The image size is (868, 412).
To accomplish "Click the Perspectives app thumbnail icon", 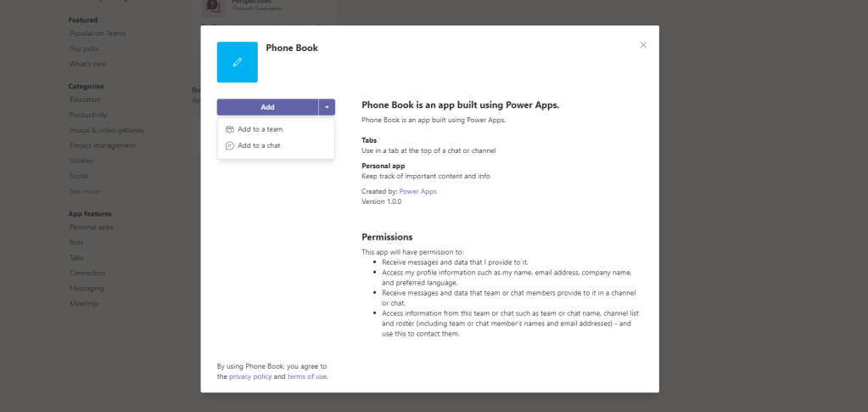I will coord(213,7).
